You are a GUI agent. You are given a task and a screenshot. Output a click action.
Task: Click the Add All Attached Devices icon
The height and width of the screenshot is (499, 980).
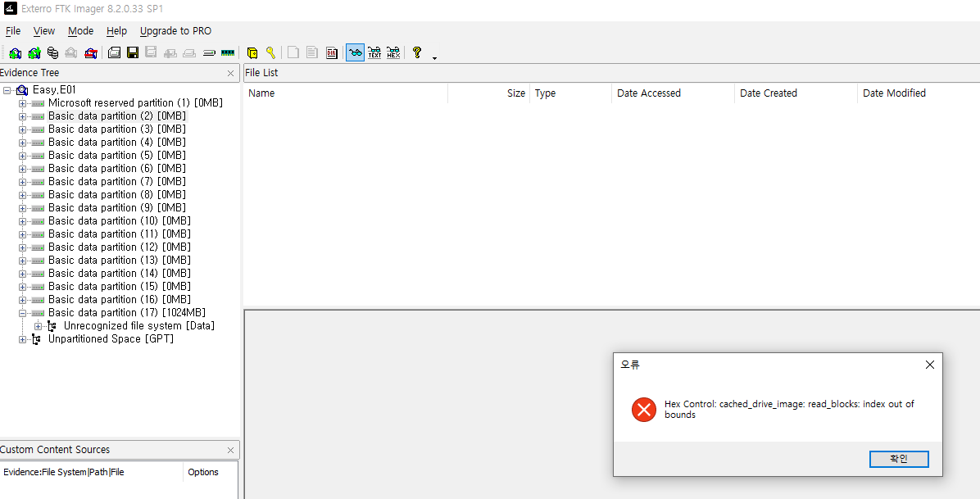34,53
